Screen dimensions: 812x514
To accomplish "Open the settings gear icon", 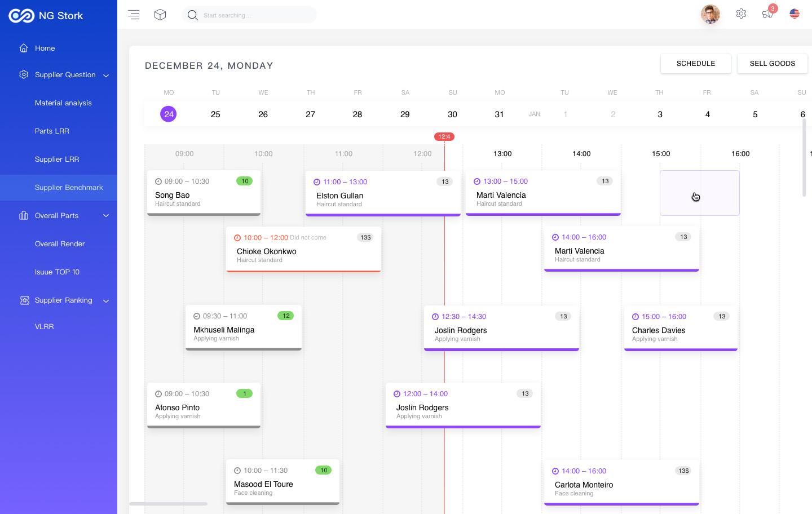I will pyautogui.click(x=741, y=14).
